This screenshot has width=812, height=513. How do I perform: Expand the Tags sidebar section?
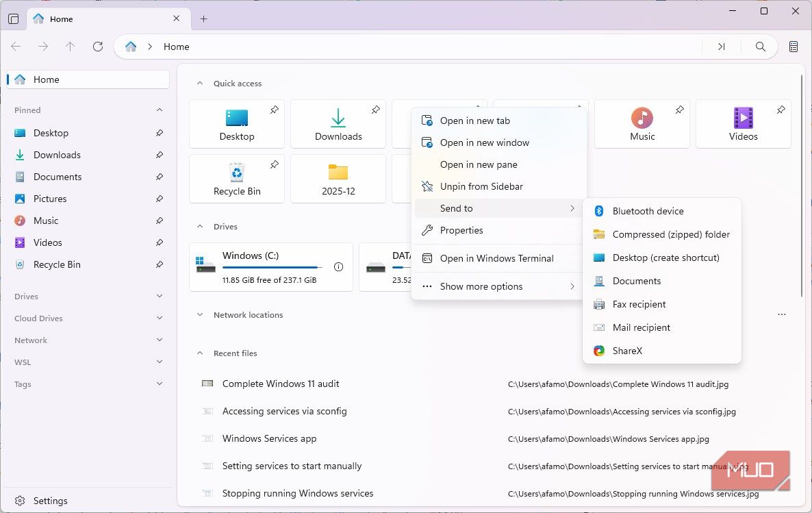160,384
